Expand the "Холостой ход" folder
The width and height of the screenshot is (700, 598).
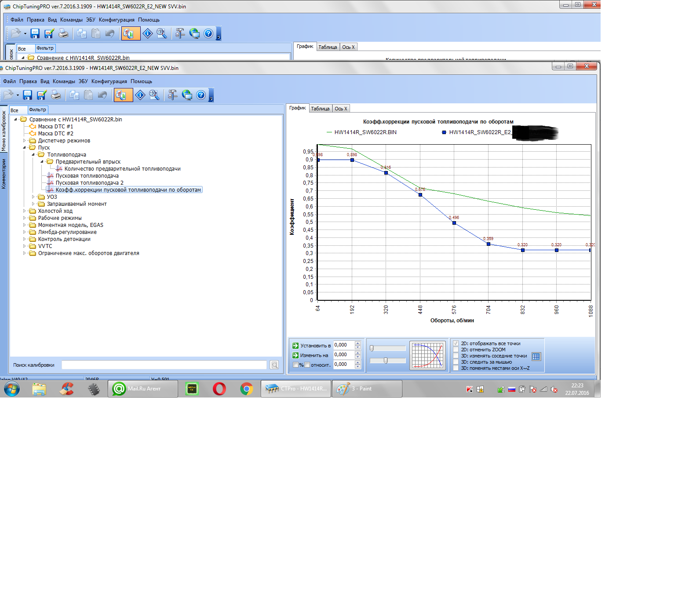tap(25, 211)
